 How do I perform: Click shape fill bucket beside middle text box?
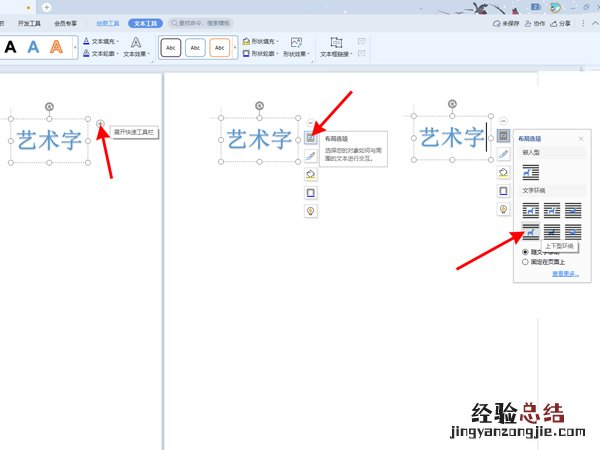(x=310, y=174)
